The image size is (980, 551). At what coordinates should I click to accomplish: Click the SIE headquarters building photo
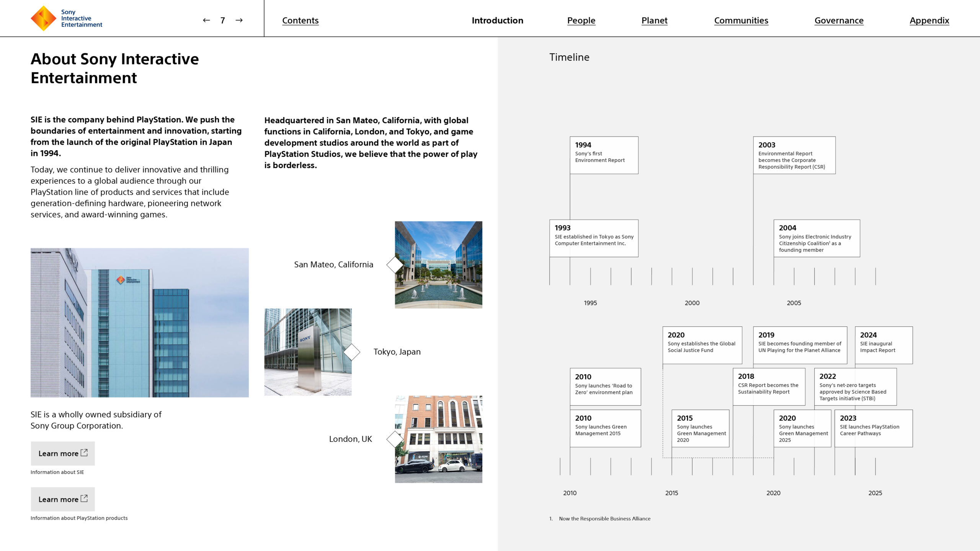pyautogui.click(x=140, y=323)
